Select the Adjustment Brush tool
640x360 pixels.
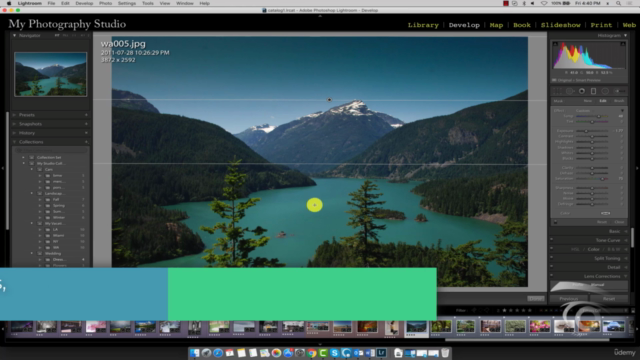pos(619,91)
